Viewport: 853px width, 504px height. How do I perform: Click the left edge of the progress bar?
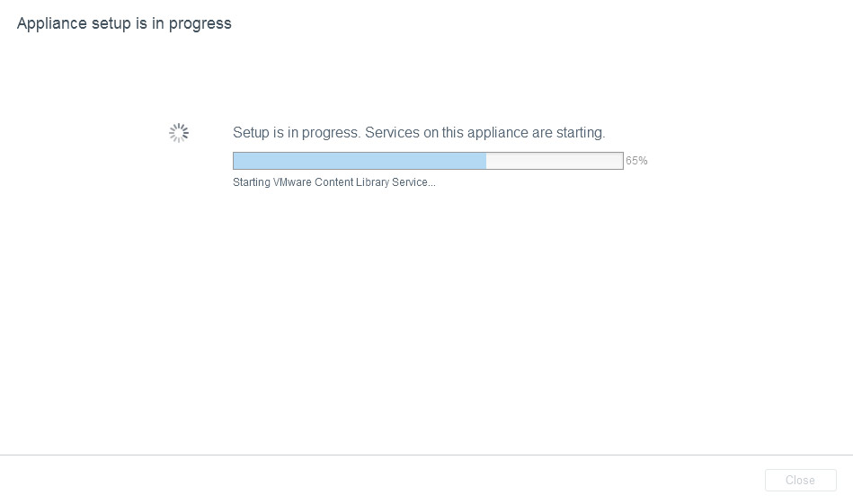pyautogui.click(x=235, y=161)
